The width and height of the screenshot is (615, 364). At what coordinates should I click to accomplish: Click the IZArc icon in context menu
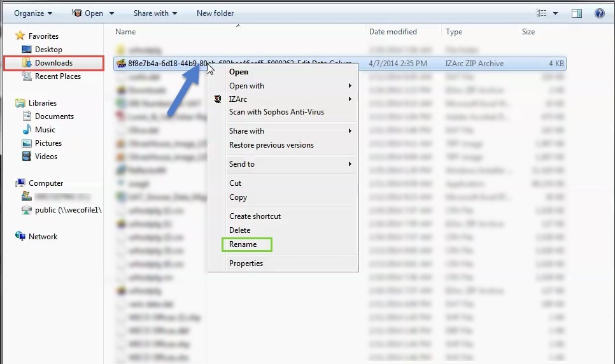218,99
